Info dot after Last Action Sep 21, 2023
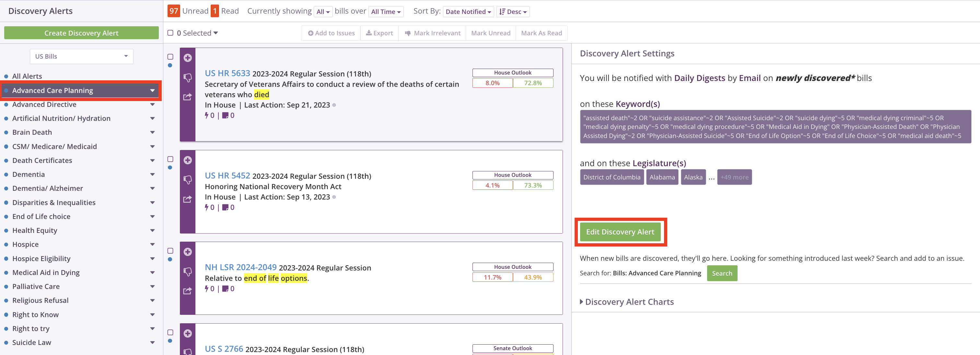Image resolution: width=980 pixels, height=355 pixels. 334,105
